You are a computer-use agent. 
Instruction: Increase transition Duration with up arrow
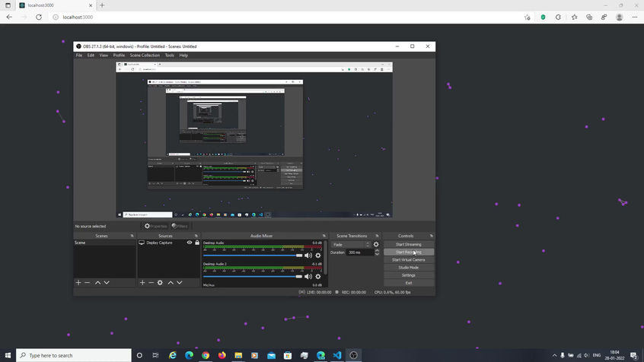[x=377, y=250]
